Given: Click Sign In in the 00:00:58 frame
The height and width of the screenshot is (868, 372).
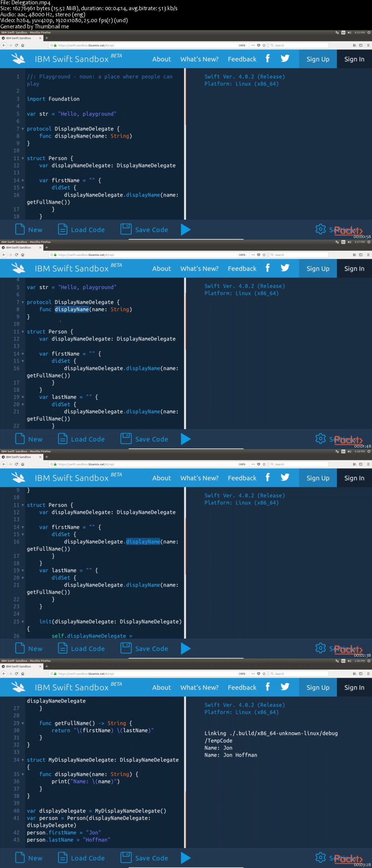Looking at the screenshot, I should [x=354, y=59].
